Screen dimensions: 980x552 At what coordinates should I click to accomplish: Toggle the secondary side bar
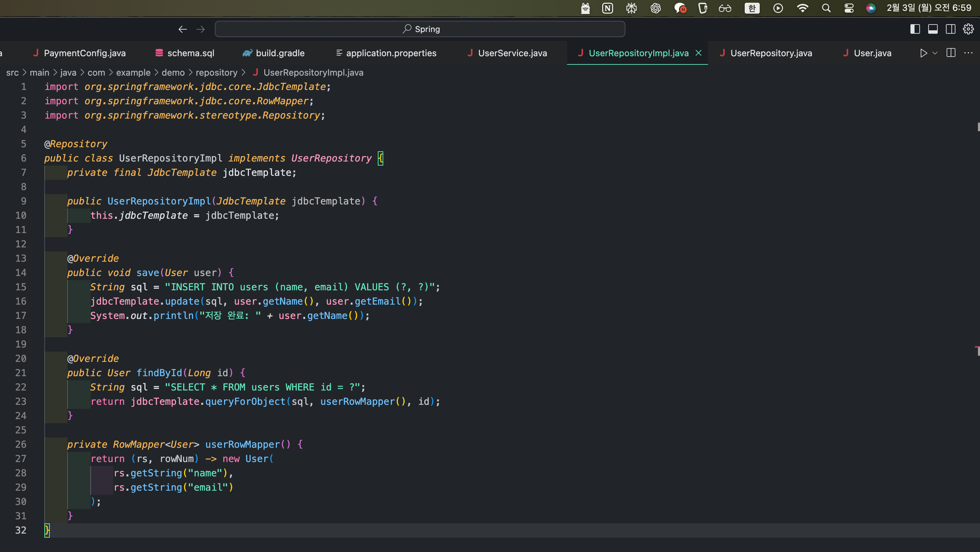(x=950, y=29)
